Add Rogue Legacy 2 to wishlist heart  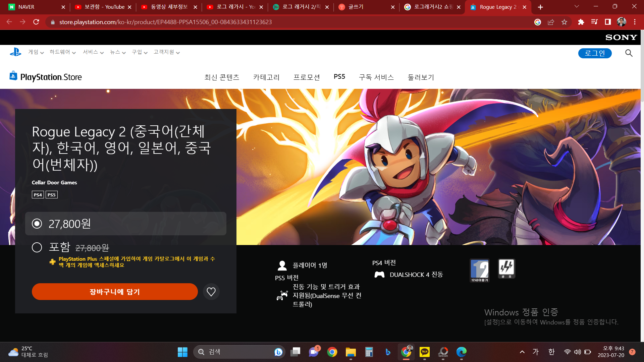click(211, 292)
